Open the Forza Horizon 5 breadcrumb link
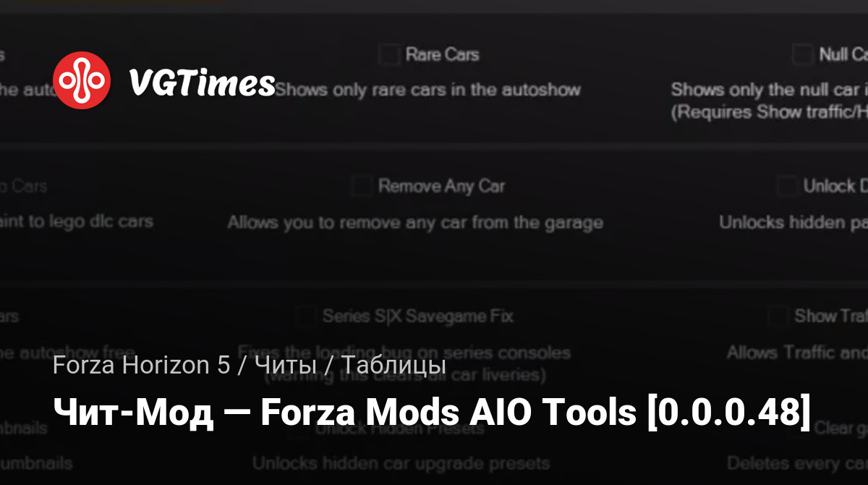The height and width of the screenshot is (485, 868). [x=141, y=366]
